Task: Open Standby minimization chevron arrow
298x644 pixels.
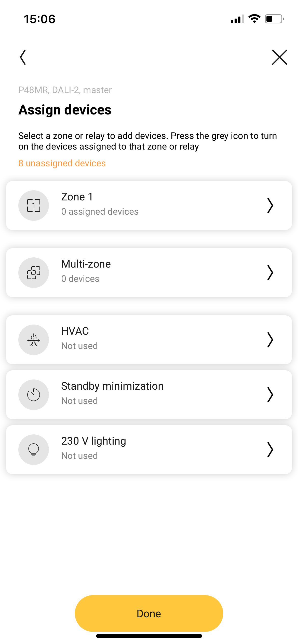Action: point(270,395)
